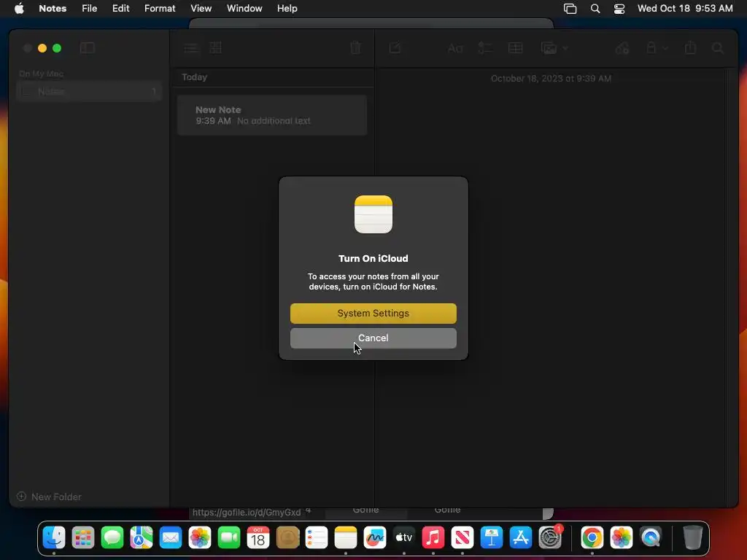
Task: Open the File menu
Action: pyautogui.click(x=89, y=9)
